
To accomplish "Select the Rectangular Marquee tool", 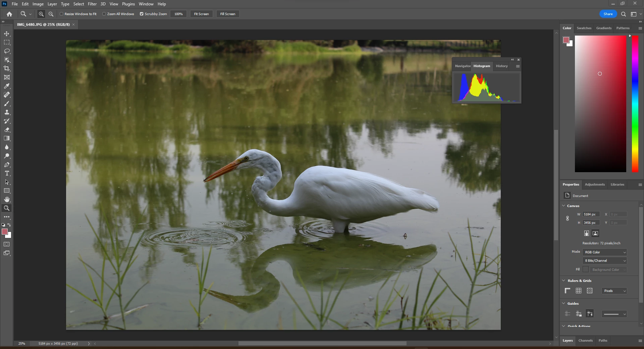I will (7, 43).
